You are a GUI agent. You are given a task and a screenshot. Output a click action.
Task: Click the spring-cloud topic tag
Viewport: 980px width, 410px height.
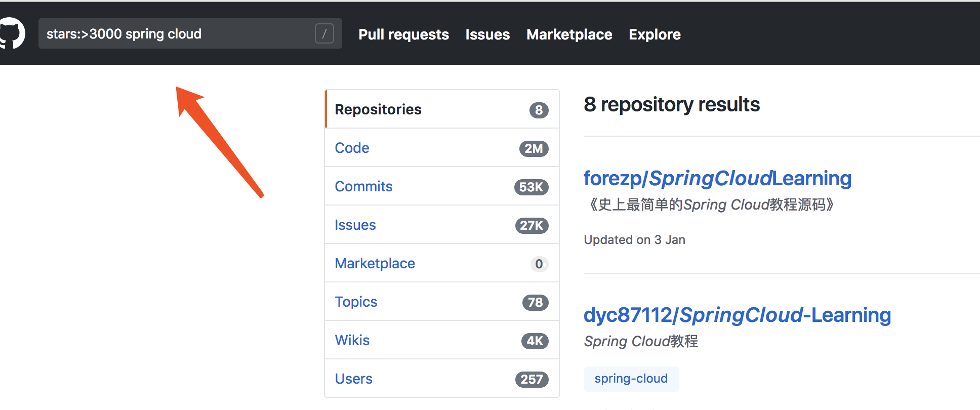pos(631,379)
